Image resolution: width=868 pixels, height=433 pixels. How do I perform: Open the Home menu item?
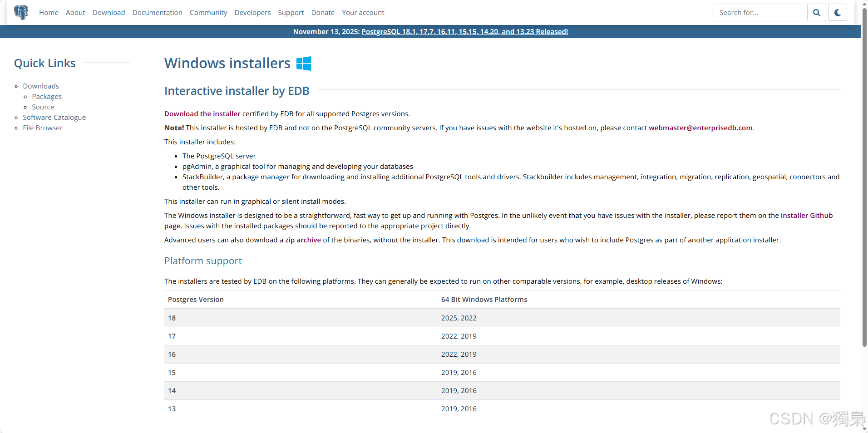pos(49,12)
